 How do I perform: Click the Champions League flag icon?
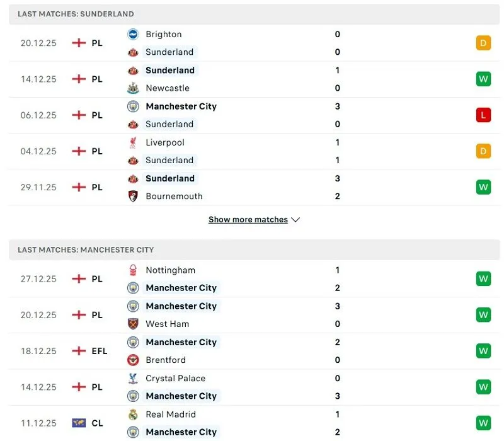pyautogui.click(x=79, y=423)
